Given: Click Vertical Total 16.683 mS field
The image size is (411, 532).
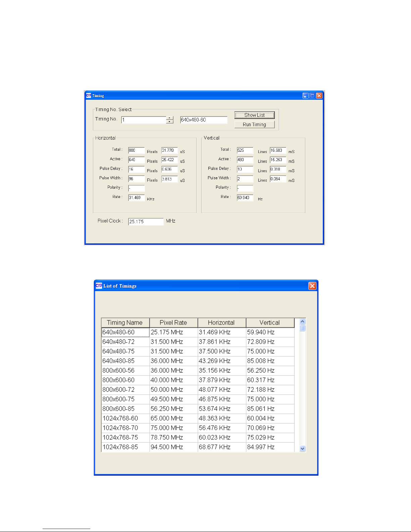Looking at the screenshot, I should (278, 150).
